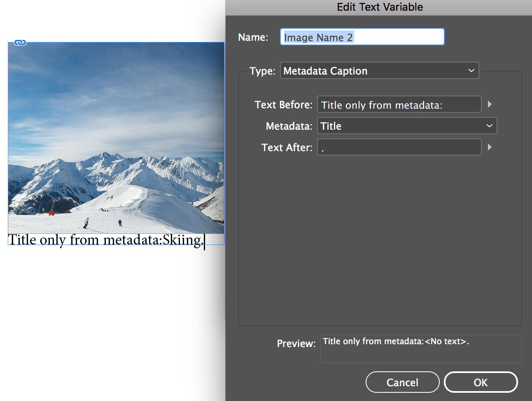
Task: Click the caption text 'Title only from metadata:Skiing.'
Action: click(106, 240)
